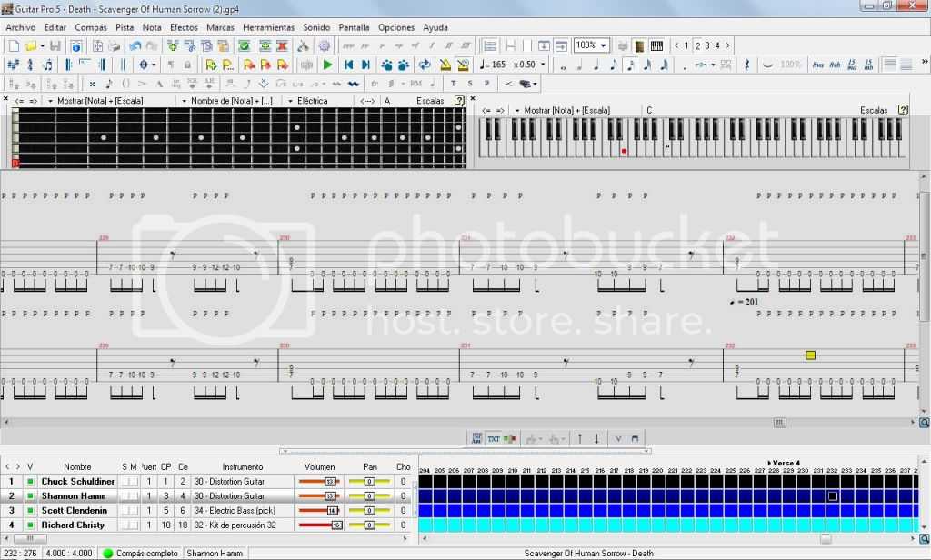Select the eighth note duration

tap(614, 65)
